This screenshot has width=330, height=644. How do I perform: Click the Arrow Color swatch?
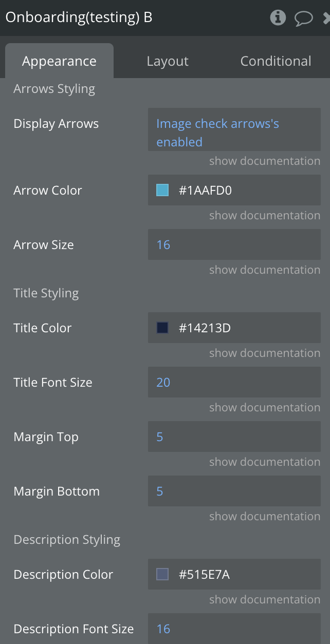[x=162, y=191]
